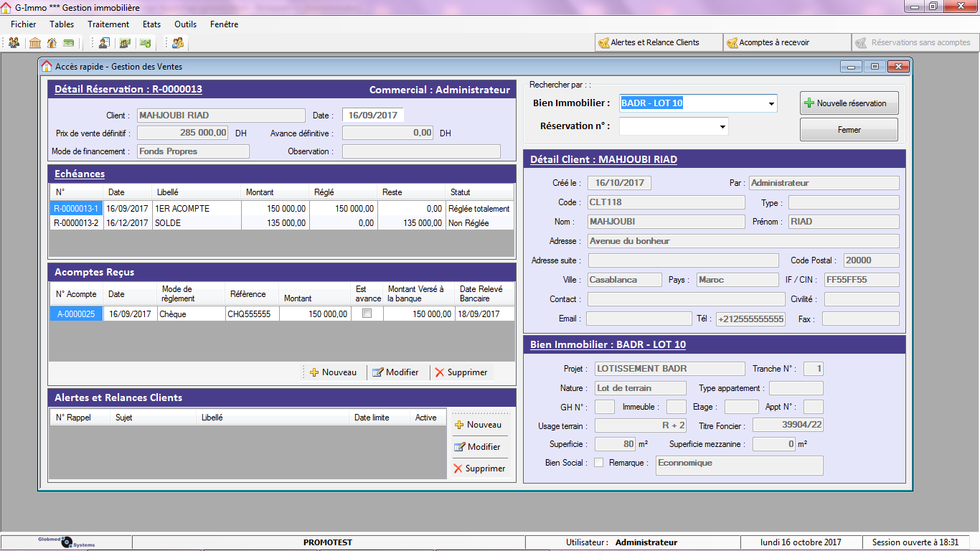The width and height of the screenshot is (980, 551).
Task: Click the Remarque field Economique
Action: point(740,466)
